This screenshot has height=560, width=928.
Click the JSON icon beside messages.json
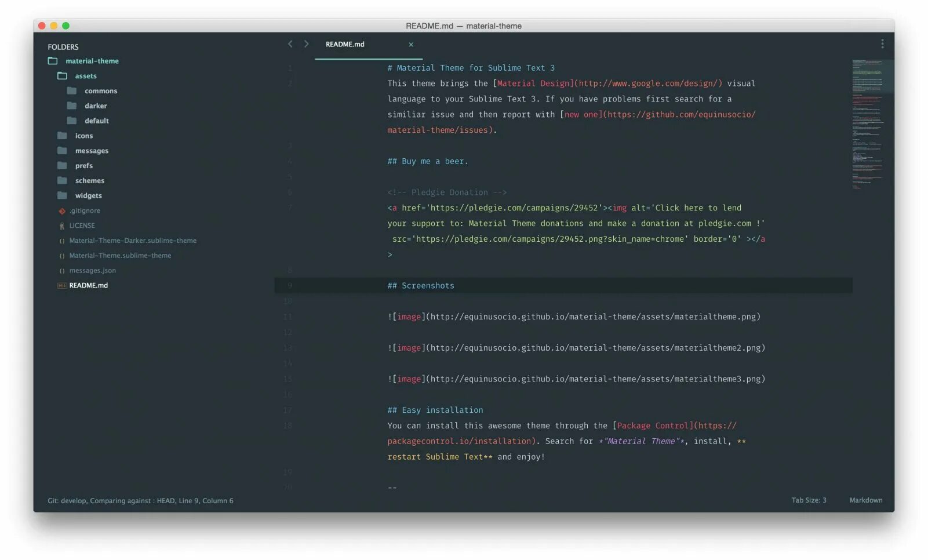click(x=62, y=271)
